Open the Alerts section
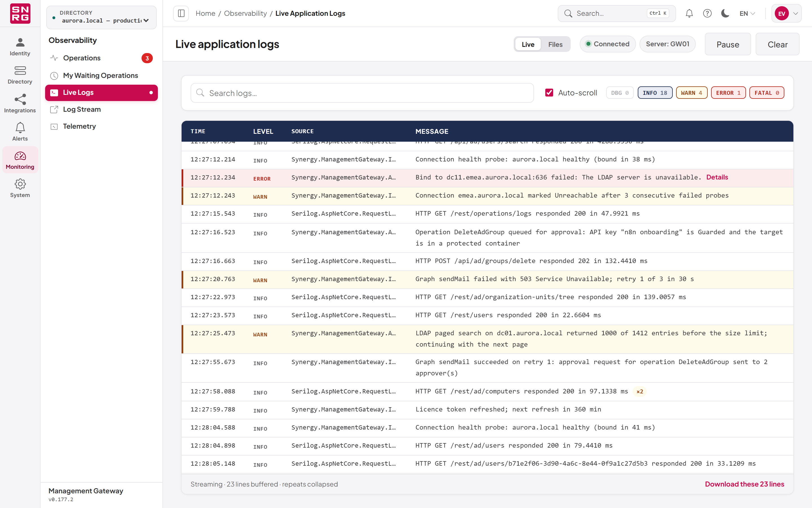The image size is (812, 508). 20,132
